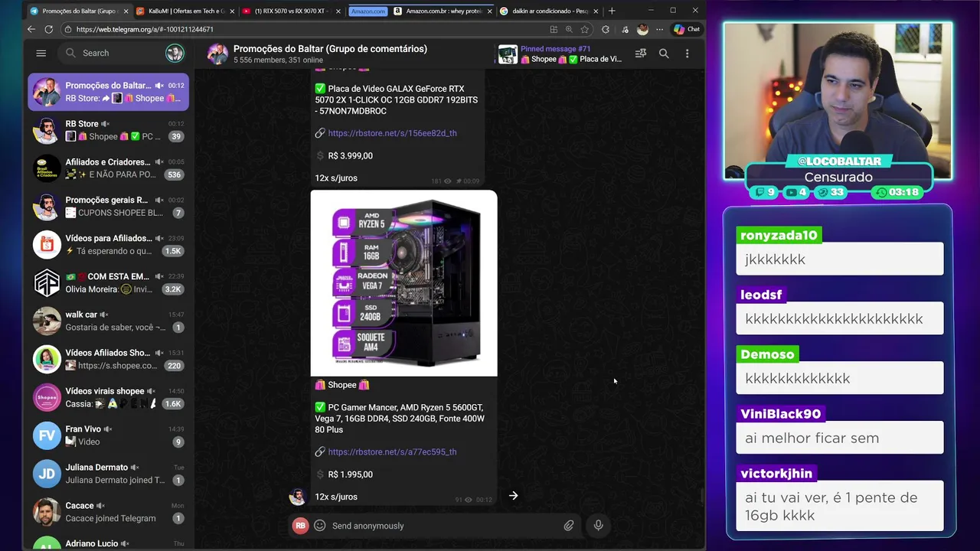
Task: Open a new browser tab
Action: point(612,11)
